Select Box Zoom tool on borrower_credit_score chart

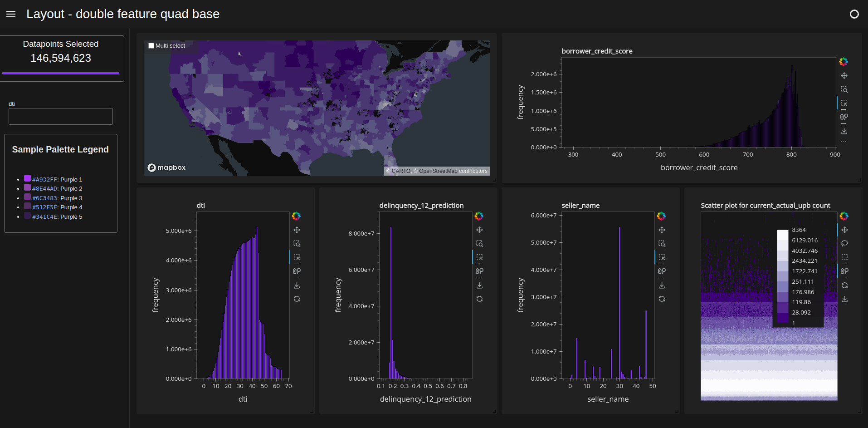(844, 89)
